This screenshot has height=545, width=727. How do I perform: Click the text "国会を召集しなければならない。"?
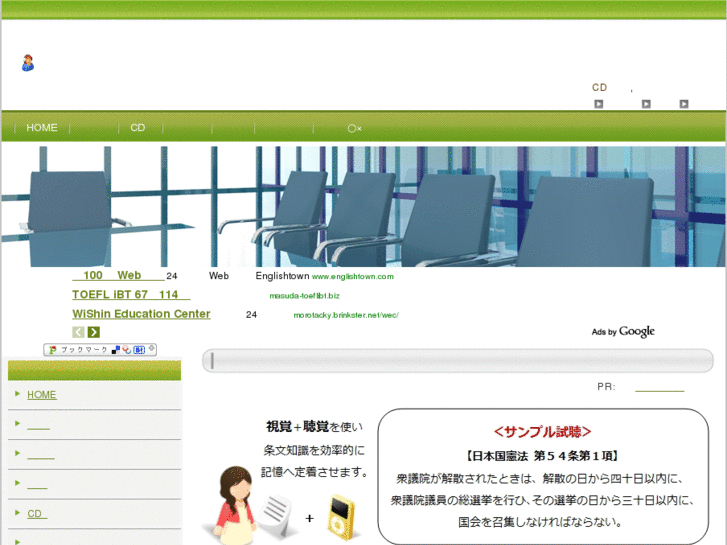click(x=540, y=522)
